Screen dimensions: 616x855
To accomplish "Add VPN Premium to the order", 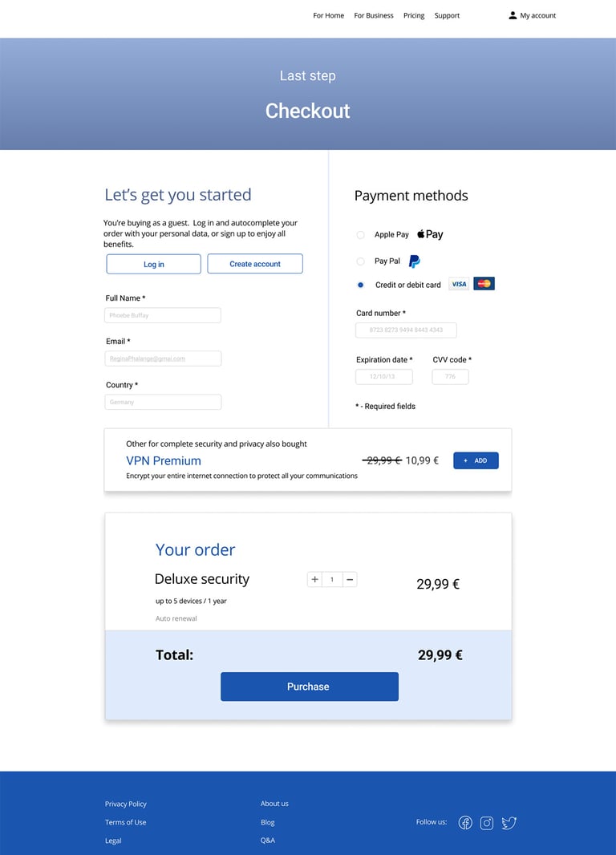I will click(476, 460).
